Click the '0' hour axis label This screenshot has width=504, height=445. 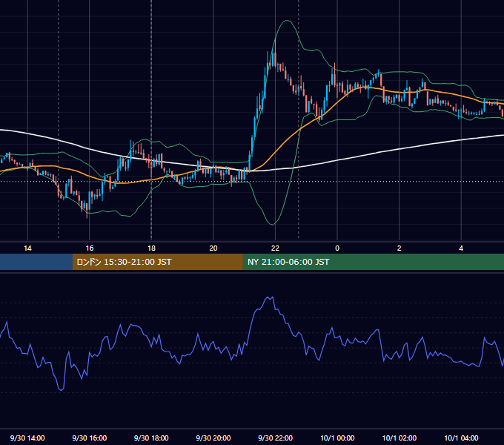point(337,248)
